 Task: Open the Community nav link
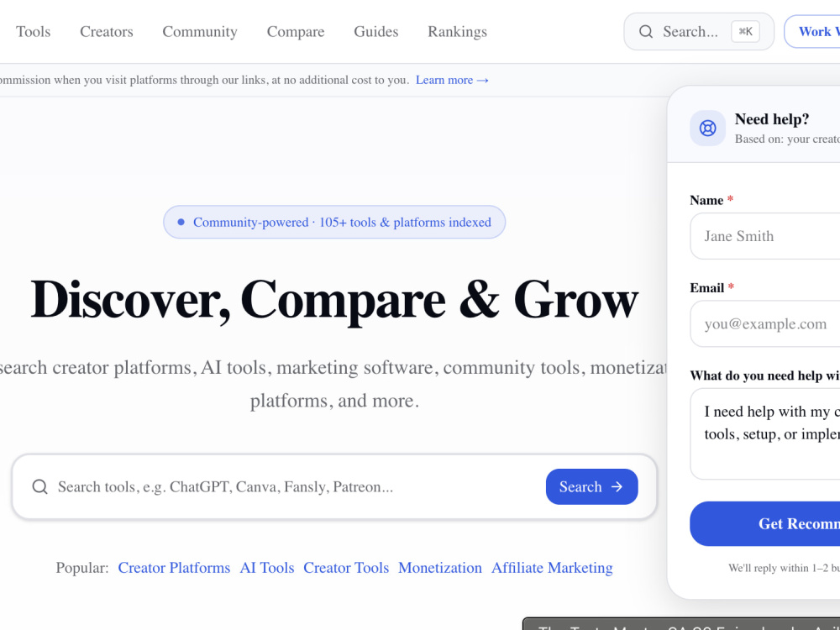click(x=200, y=32)
